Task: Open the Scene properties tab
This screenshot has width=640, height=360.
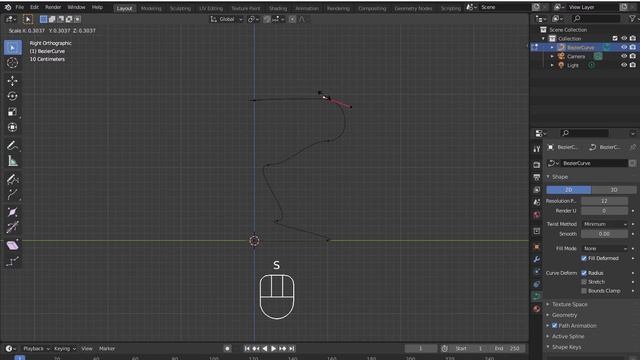Action: 536,202
